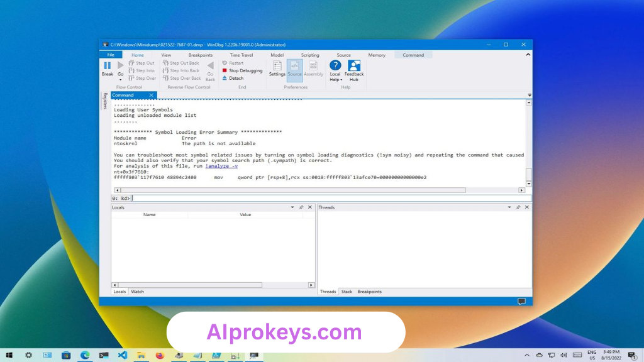Click the Command output vertical scrollbar thumb
Viewport: 644px width, 362px height.
(x=528, y=174)
